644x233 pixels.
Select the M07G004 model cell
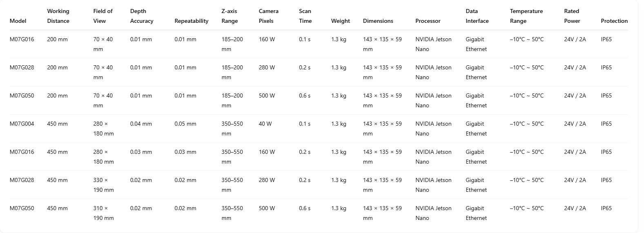coord(22,124)
